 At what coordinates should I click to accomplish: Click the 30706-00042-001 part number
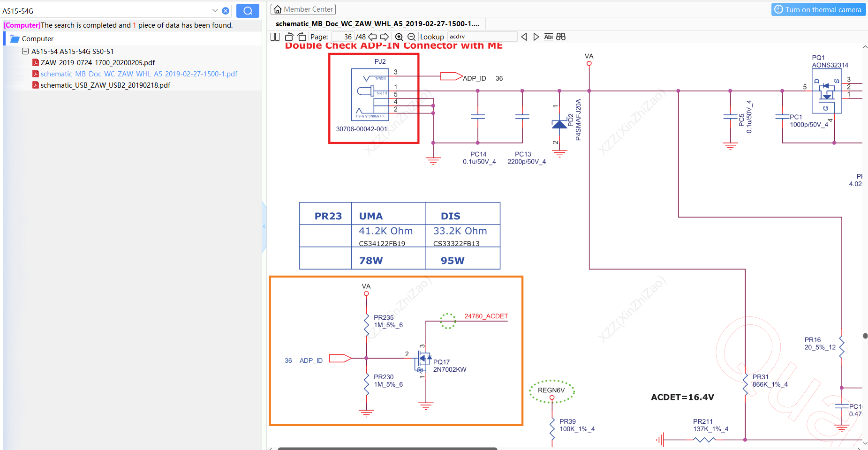[x=362, y=129]
